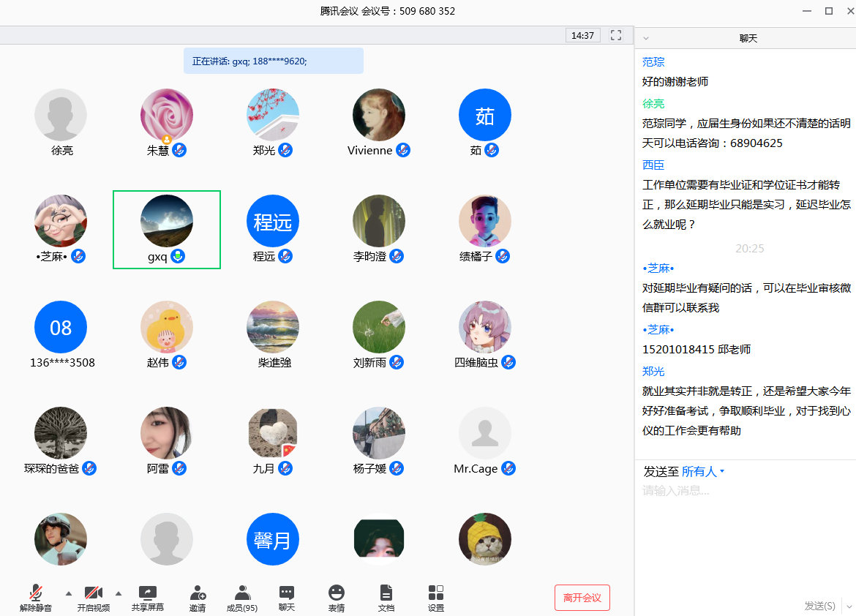Select gxq's highlighted participant tile
This screenshot has height=616, width=856.
point(167,230)
